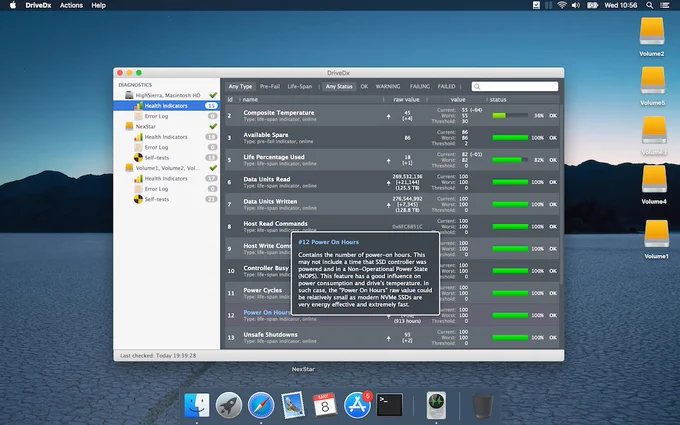Viewport: 680px width, 425px height.
Task: Open Health Indicators under Volume1, Volume2 drive
Action: (166, 178)
